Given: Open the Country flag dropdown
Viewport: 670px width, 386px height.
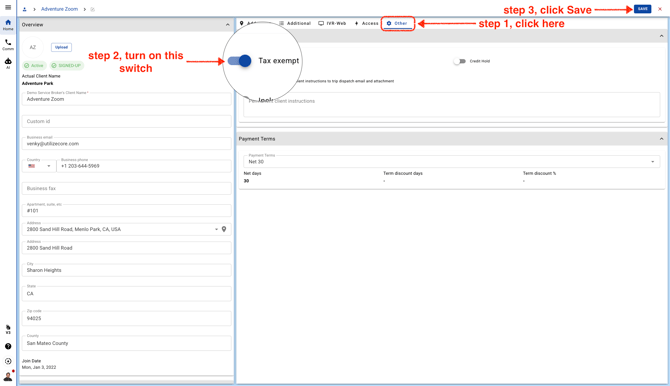Looking at the screenshot, I should tap(39, 166).
